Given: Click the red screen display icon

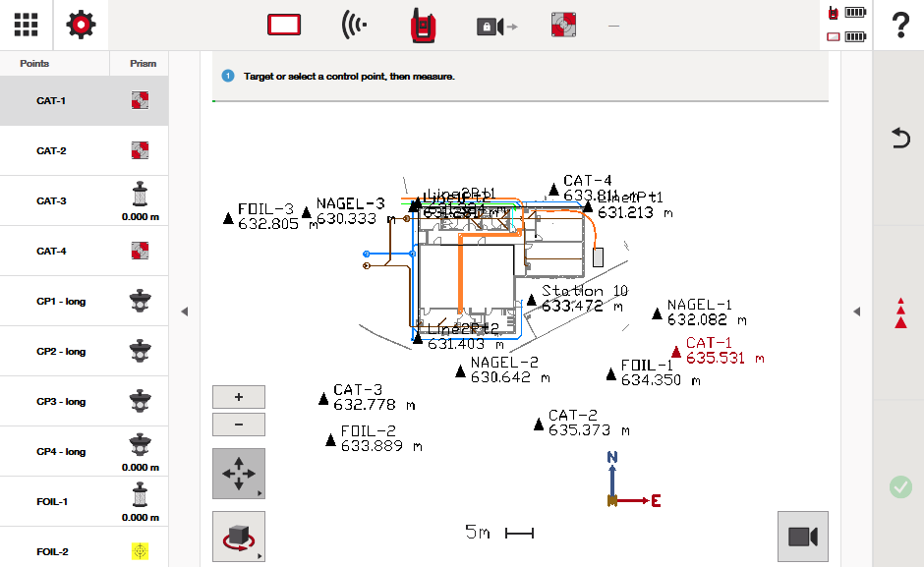Looking at the screenshot, I should click(284, 26).
